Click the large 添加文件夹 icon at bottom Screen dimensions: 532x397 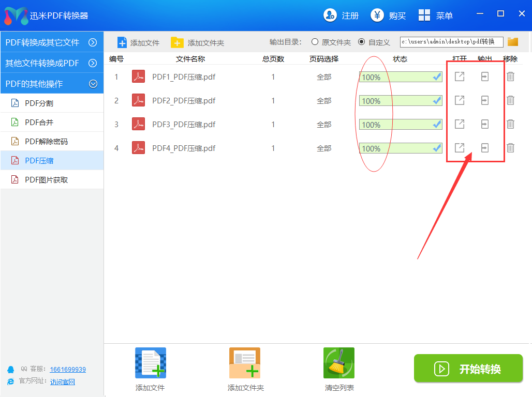[x=245, y=362]
